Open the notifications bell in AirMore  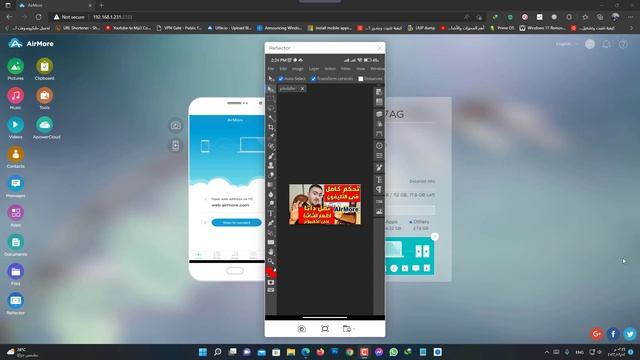coord(607,44)
